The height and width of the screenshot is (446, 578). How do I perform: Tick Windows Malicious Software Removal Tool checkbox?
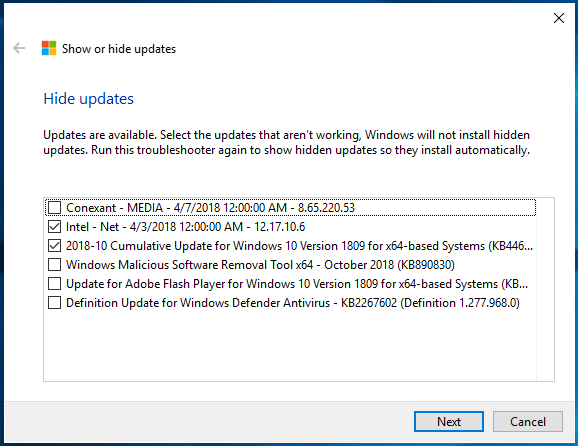(55, 265)
